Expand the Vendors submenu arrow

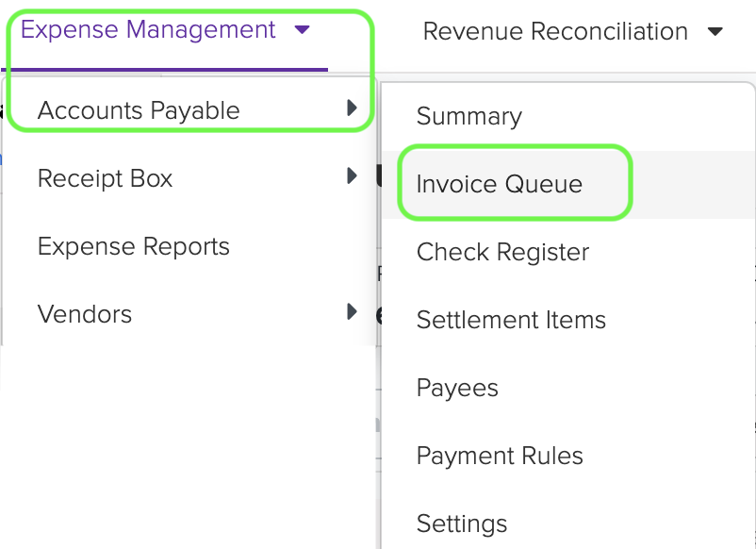tap(353, 313)
